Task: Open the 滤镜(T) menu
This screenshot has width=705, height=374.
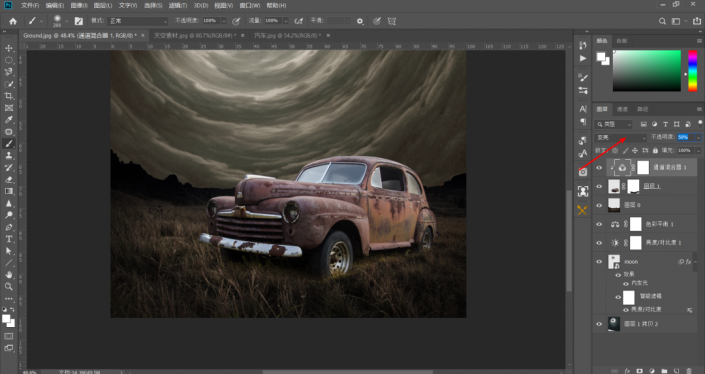Action: pos(178,5)
